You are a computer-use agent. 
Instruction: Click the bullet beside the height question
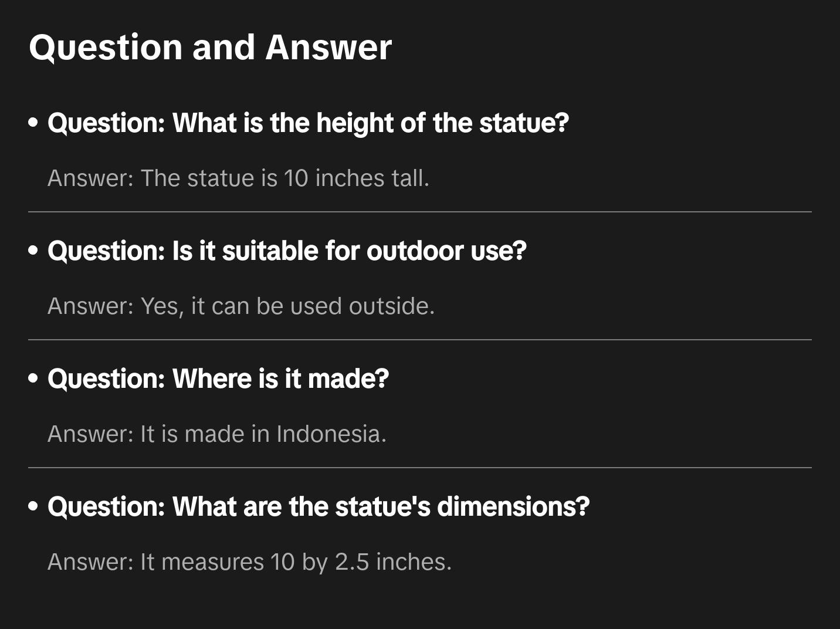[x=33, y=123]
